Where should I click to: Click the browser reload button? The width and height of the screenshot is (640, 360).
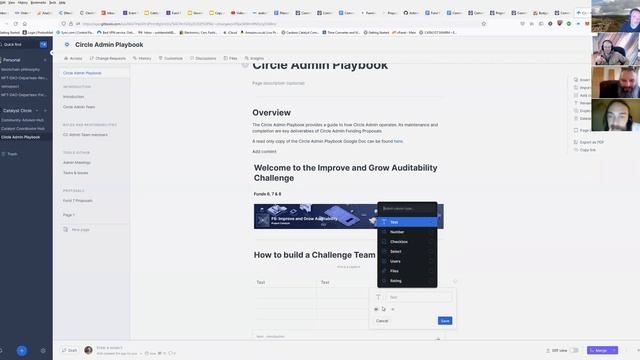16,24
